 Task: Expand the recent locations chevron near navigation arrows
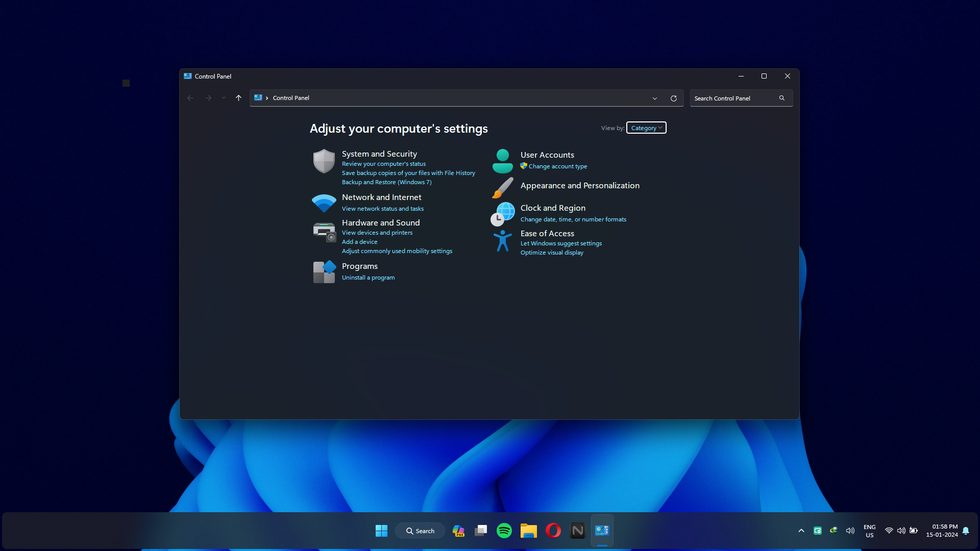click(x=224, y=98)
